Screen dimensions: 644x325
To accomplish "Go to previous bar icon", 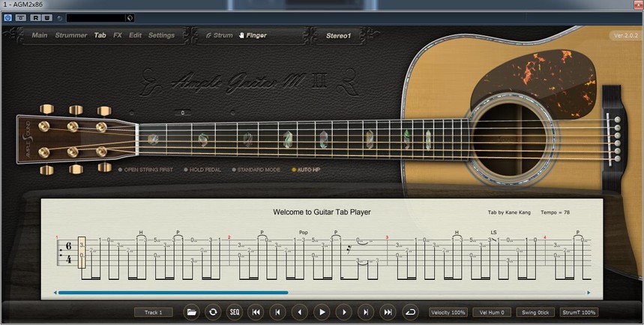I will pyautogui.click(x=277, y=312).
